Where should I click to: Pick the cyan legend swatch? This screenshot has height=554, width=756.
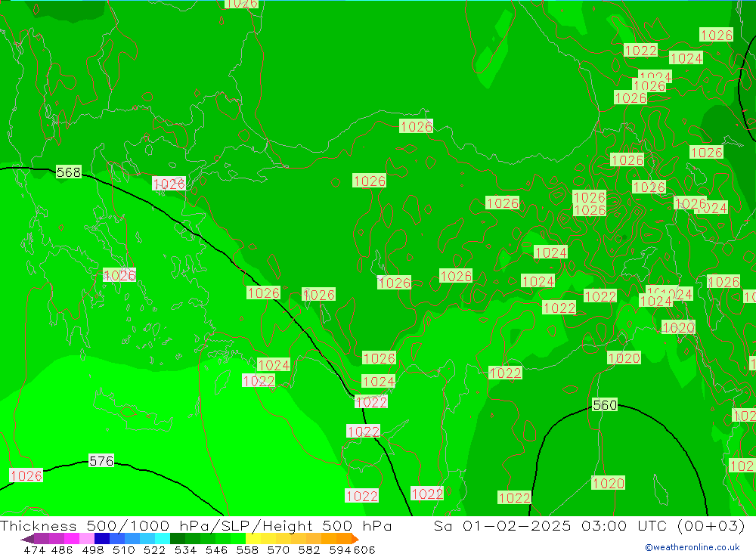tap(163, 539)
